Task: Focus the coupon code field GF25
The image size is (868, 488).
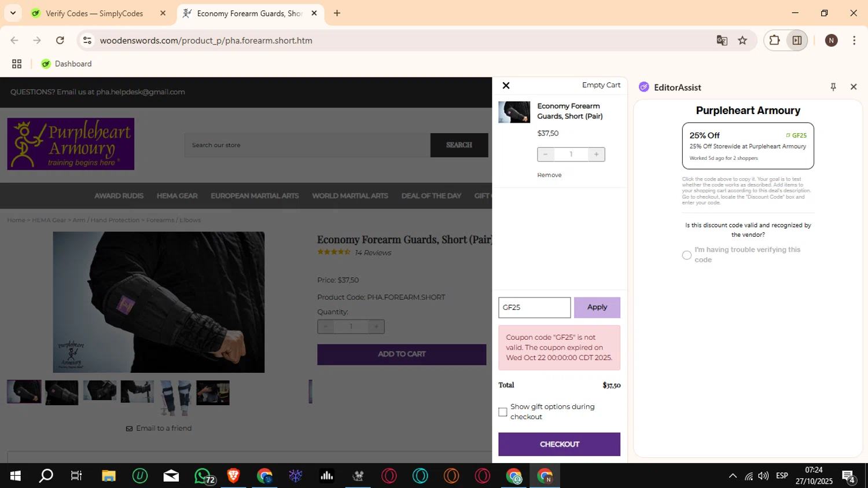Action: pos(534,307)
